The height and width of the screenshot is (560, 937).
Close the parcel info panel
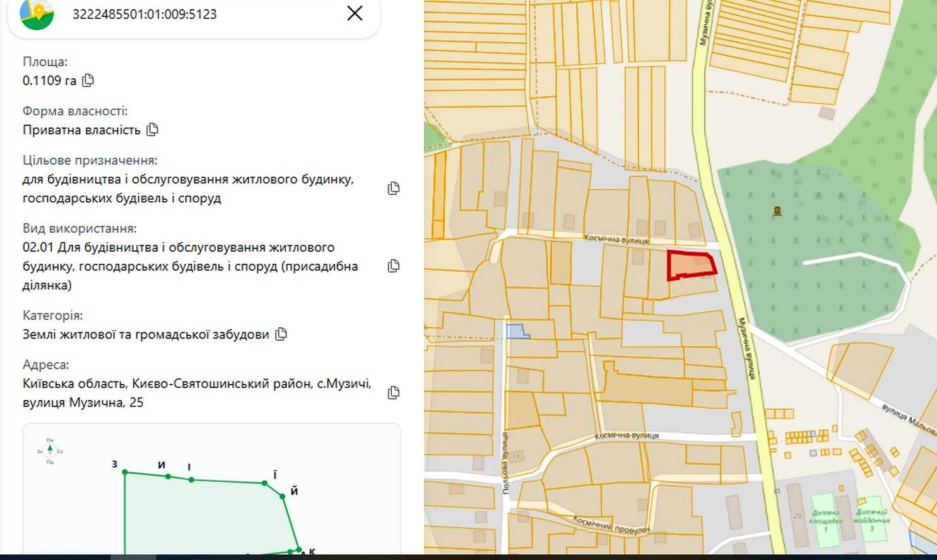click(x=355, y=13)
